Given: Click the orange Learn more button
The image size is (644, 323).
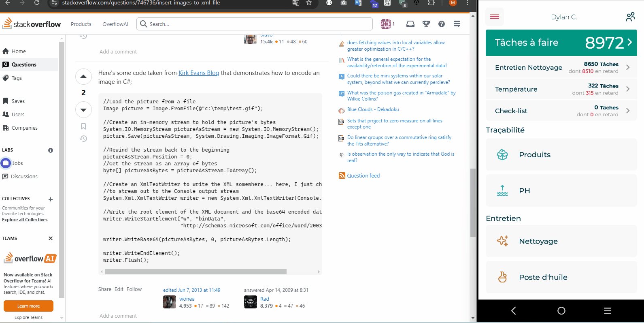Looking at the screenshot, I should tap(28, 306).
